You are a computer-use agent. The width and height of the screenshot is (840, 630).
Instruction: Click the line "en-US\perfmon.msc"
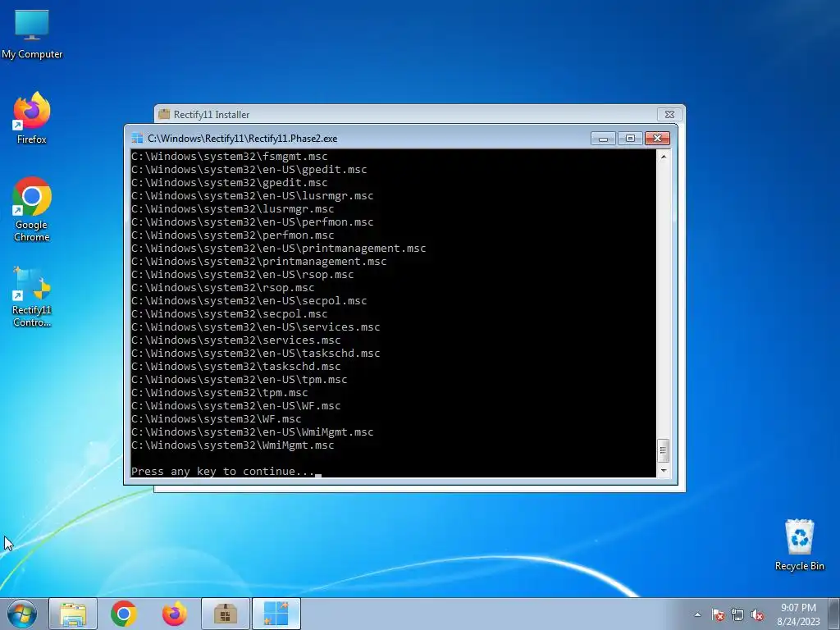[253, 221]
